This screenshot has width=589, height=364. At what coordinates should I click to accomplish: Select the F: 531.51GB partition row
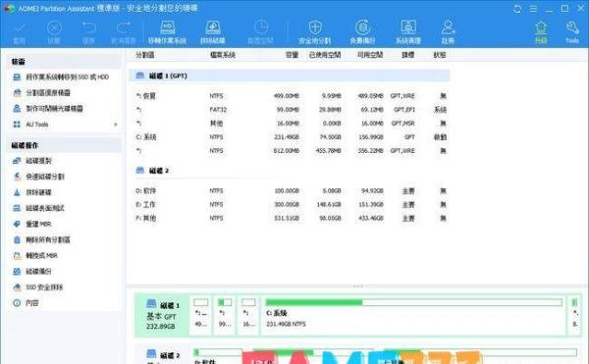(x=290, y=218)
